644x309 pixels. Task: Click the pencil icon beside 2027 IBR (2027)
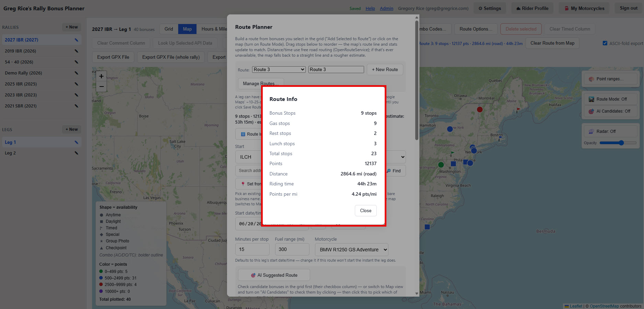(x=76, y=40)
